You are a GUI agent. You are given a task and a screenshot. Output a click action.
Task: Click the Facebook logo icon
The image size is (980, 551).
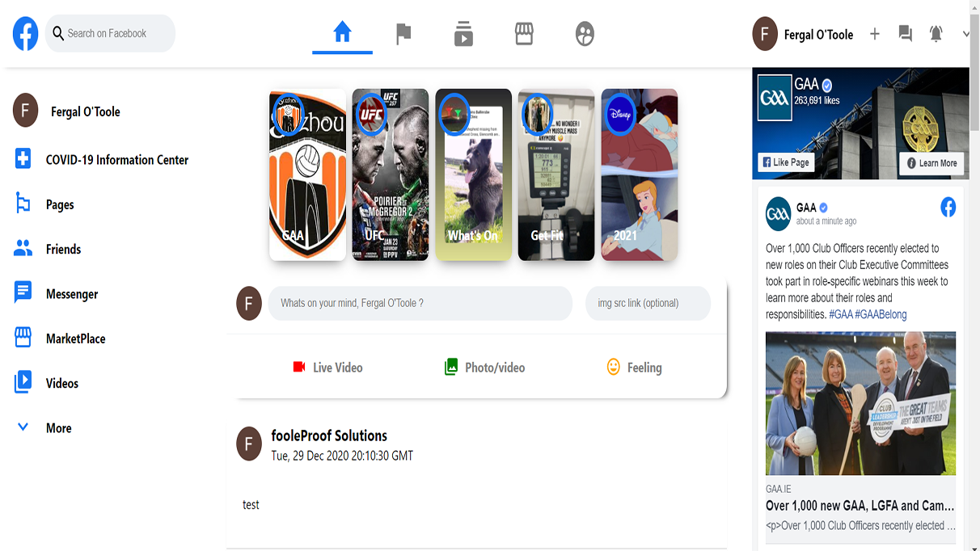pyautogui.click(x=25, y=34)
